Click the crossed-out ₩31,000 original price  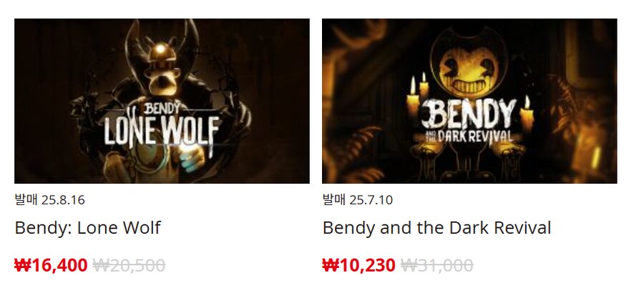coord(436,265)
